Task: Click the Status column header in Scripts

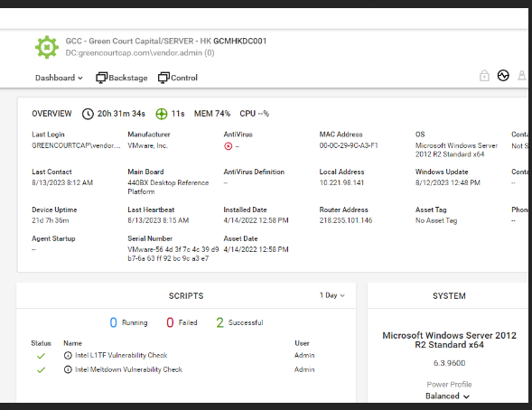Action: (41, 343)
